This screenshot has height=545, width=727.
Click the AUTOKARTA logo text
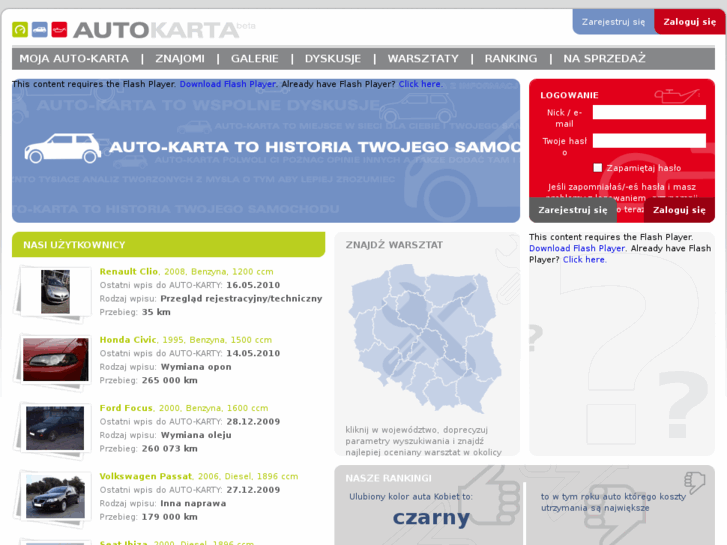156,31
